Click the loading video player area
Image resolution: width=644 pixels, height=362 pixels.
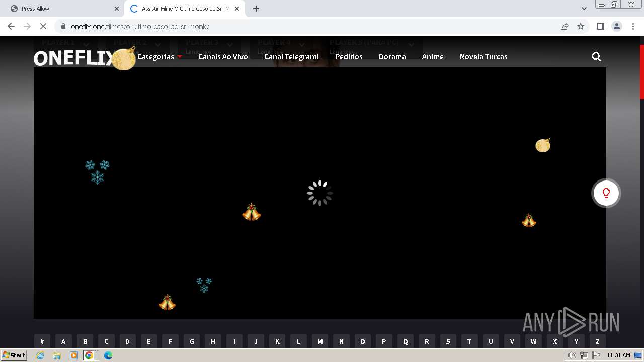point(320,193)
